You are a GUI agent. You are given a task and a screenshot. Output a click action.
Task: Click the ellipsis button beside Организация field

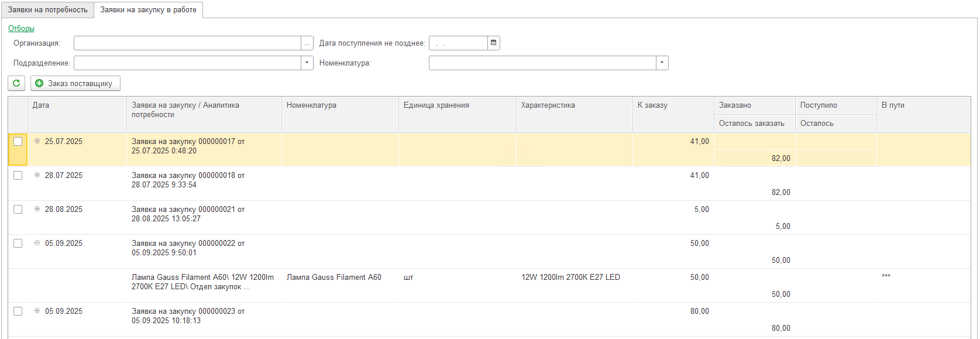pos(307,43)
